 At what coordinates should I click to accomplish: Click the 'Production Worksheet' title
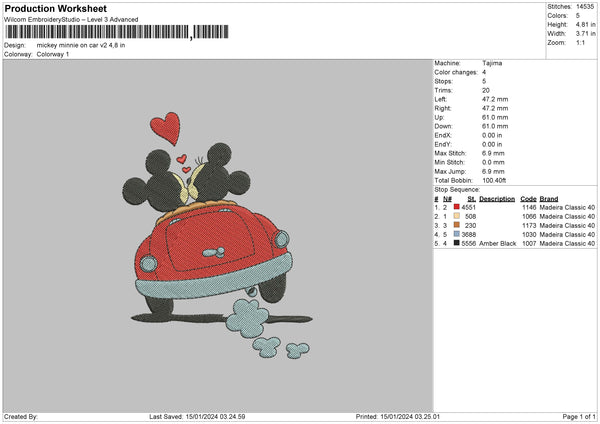(55, 8)
